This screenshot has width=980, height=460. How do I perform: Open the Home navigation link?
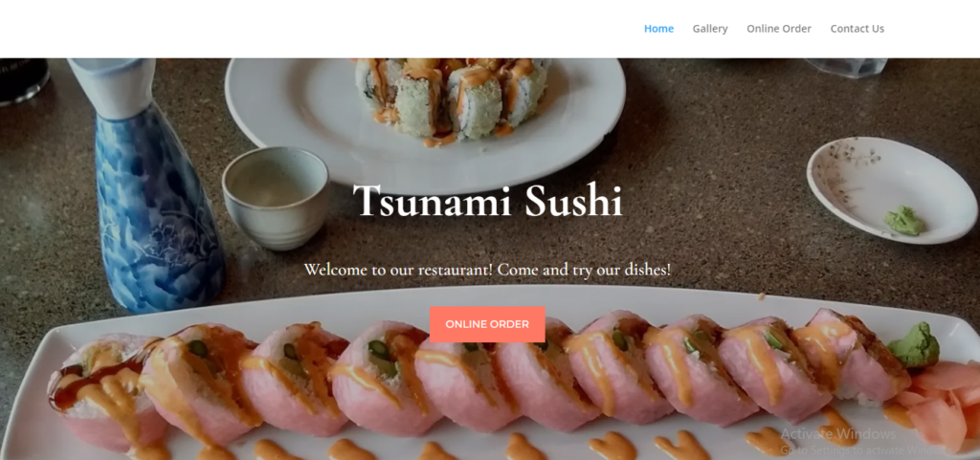pyautogui.click(x=658, y=29)
